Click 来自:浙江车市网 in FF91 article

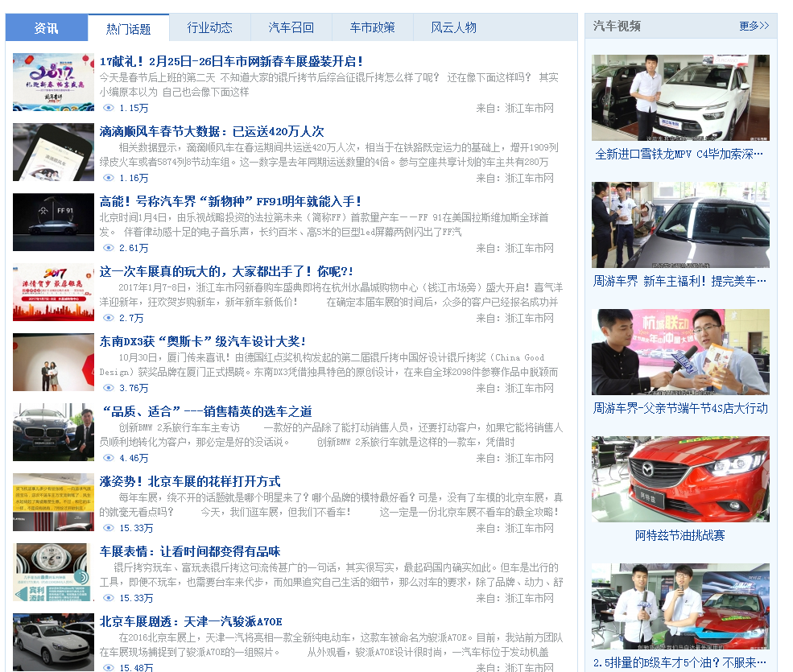514,248
